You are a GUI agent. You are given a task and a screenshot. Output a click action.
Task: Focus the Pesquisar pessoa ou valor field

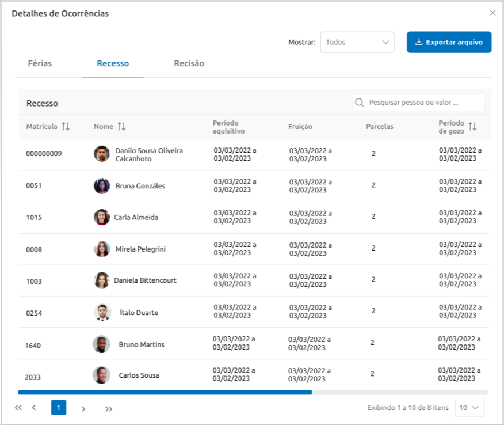(425, 103)
